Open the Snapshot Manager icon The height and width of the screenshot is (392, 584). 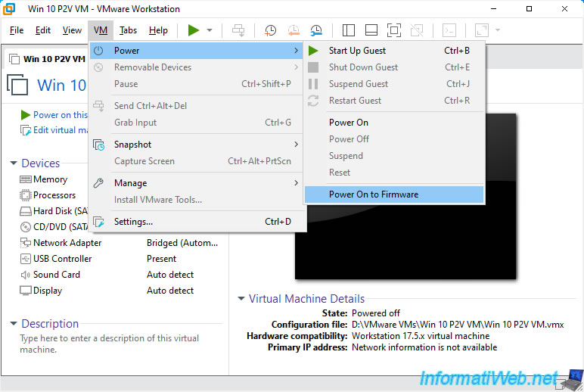coord(316,30)
